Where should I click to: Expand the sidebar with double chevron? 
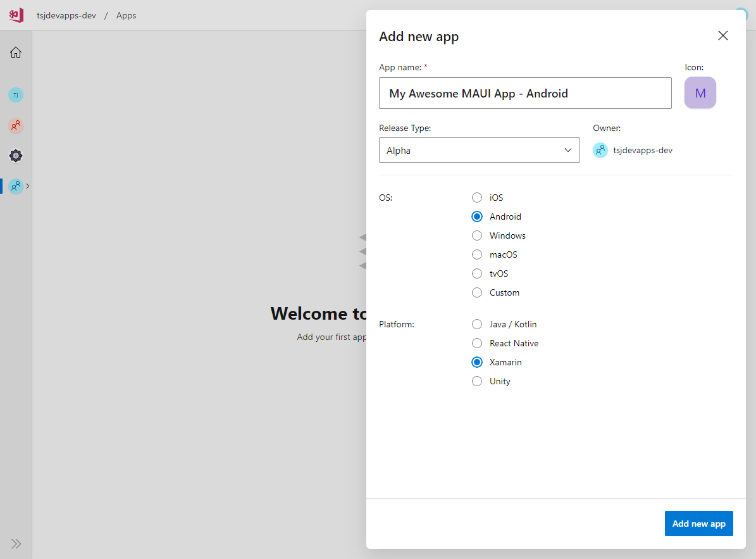point(16,543)
